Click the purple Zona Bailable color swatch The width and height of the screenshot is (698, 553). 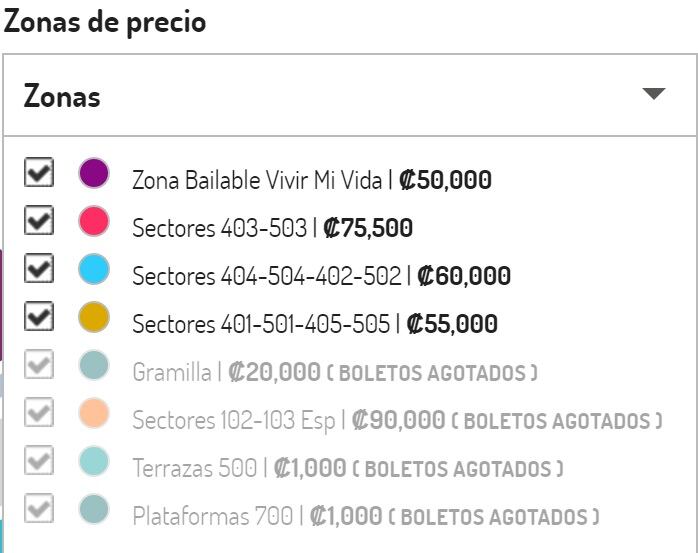94,173
